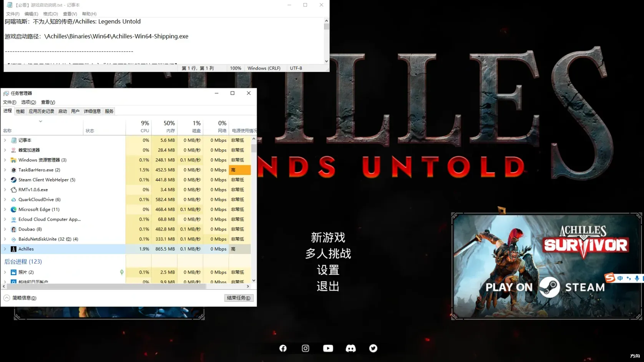Toggle Sogou microphone voice input icon
Screen dimensions: 644x362
pyautogui.click(x=637, y=278)
